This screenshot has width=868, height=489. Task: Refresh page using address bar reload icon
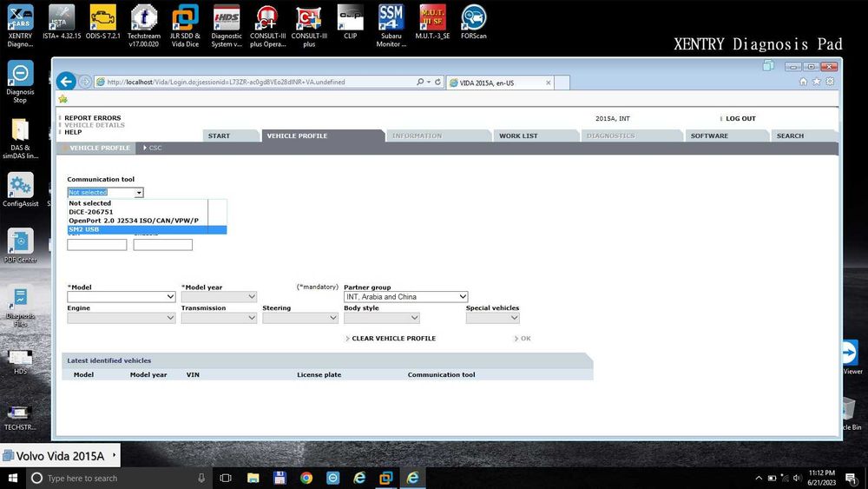[x=437, y=82]
